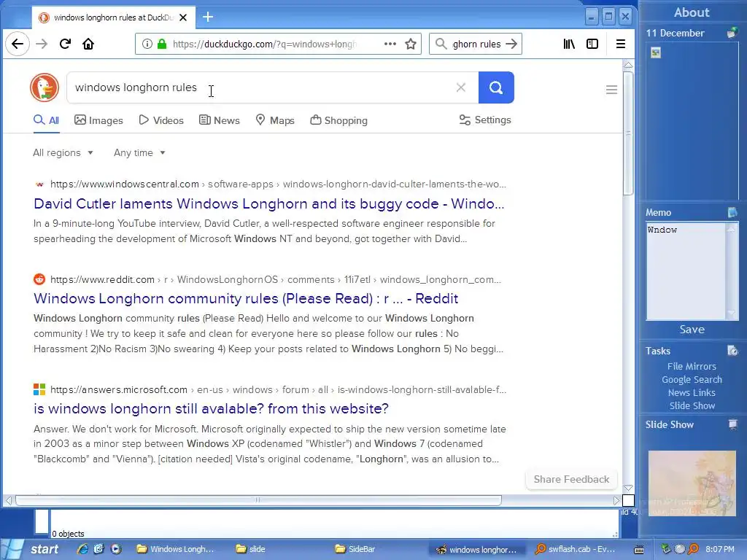Click the calendar icon beside 11 December
This screenshot has height=560, width=747.
click(x=732, y=33)
